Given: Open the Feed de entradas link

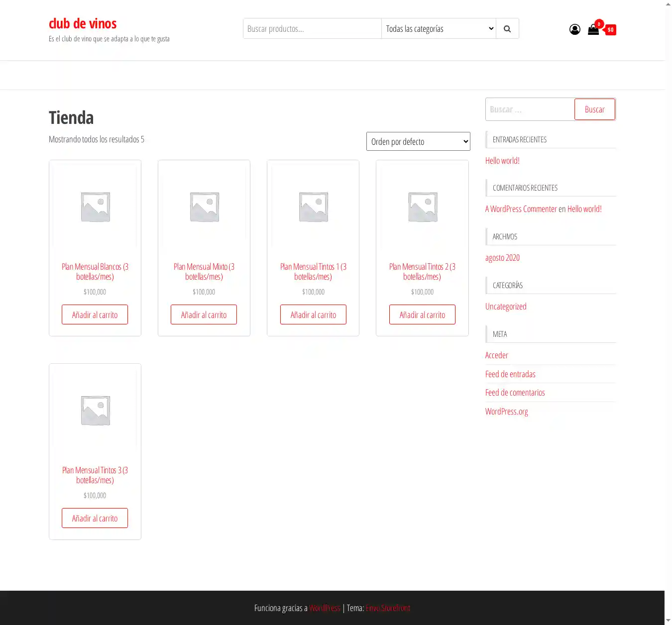Looking at the screenshot, I should point(510,374).
